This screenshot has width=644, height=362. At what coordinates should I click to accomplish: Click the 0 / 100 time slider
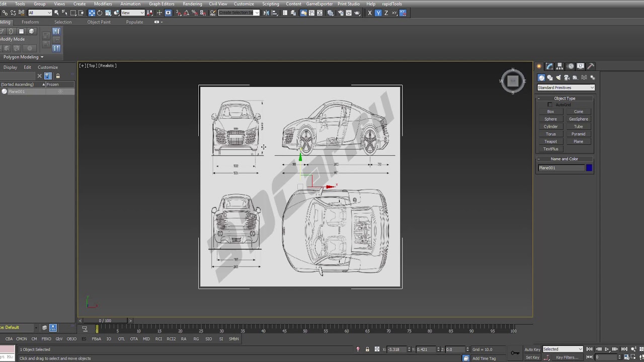105,321
